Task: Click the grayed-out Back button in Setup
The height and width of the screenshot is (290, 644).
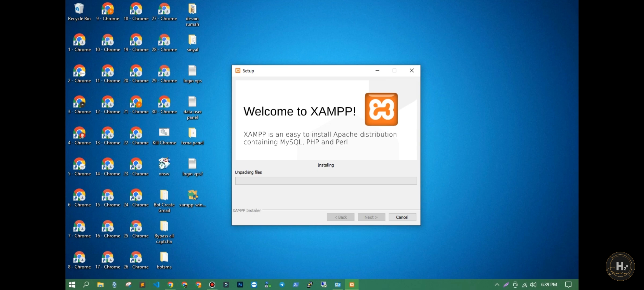Action: click(x=341, y=217)
